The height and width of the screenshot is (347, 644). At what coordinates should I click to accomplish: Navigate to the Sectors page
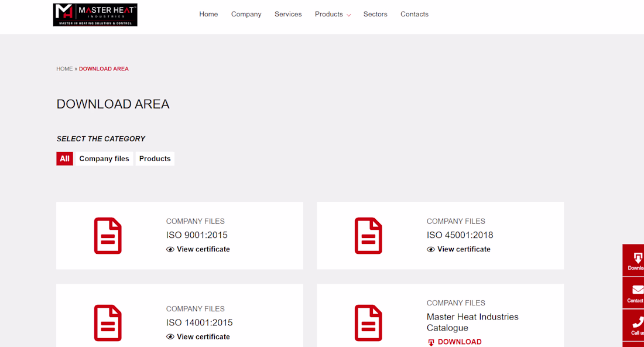click(x=375, y=14)
